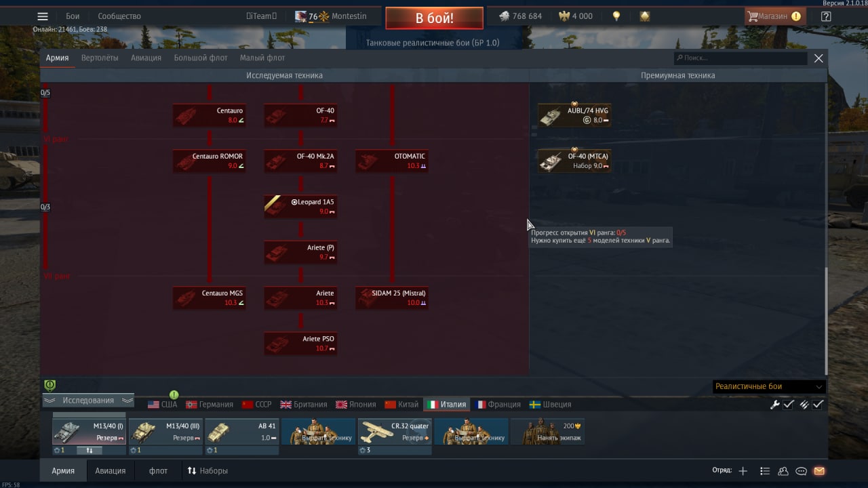Open the contacts people icon
Screen dimensions: 868x488
click(x=783, y=471)
